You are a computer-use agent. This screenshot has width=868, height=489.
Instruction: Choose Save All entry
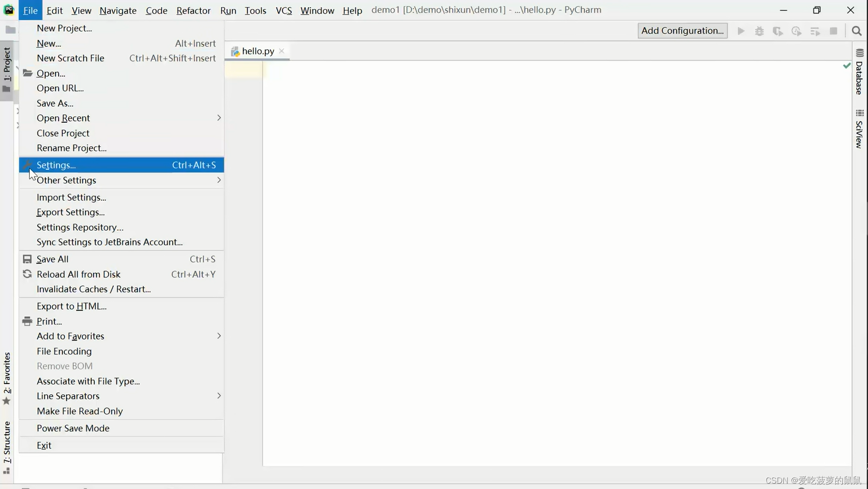click(x=121, y=259)
